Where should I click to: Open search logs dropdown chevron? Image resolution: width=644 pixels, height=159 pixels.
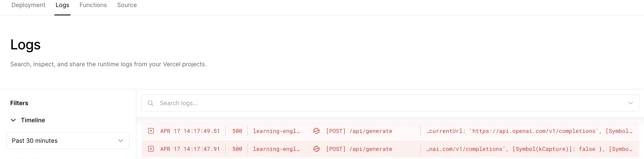point(631,103)
